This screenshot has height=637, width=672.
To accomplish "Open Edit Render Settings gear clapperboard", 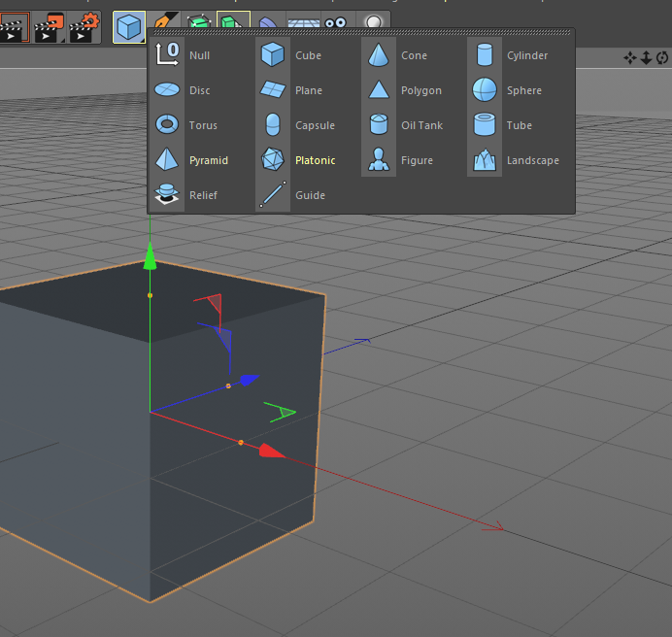I will pos(84,28).
